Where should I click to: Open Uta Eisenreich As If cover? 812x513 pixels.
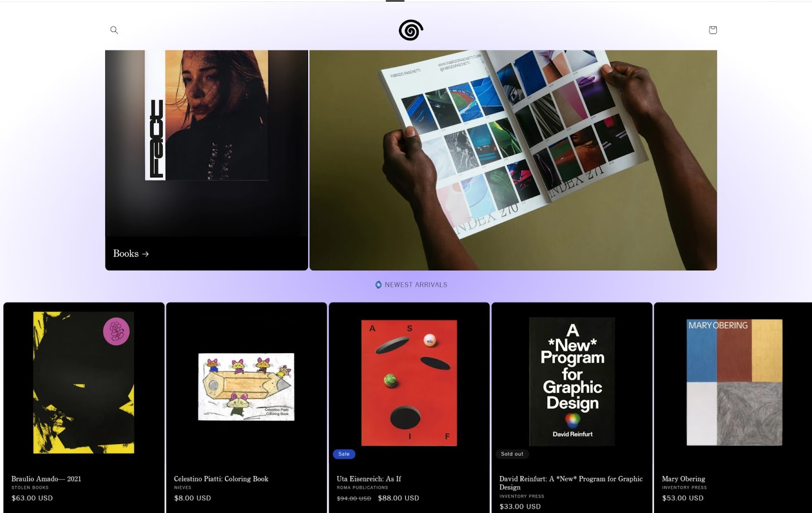[x=409, y=383]
